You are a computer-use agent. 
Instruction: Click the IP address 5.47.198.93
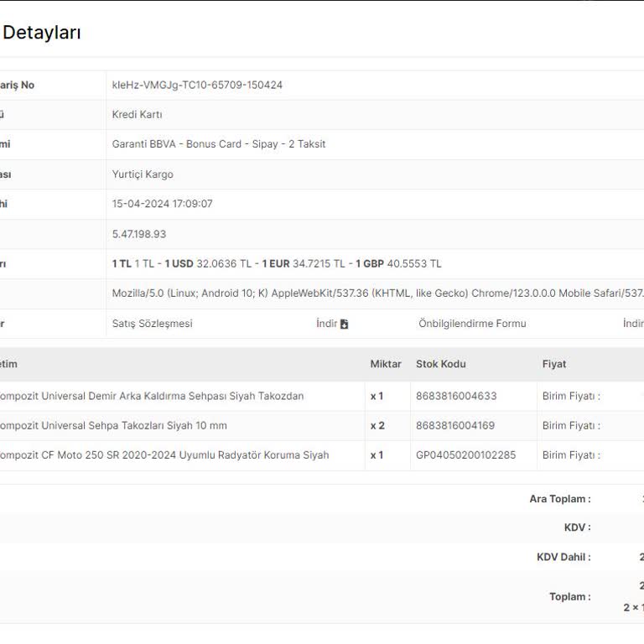pyautogui.click(x=139, y=234)
